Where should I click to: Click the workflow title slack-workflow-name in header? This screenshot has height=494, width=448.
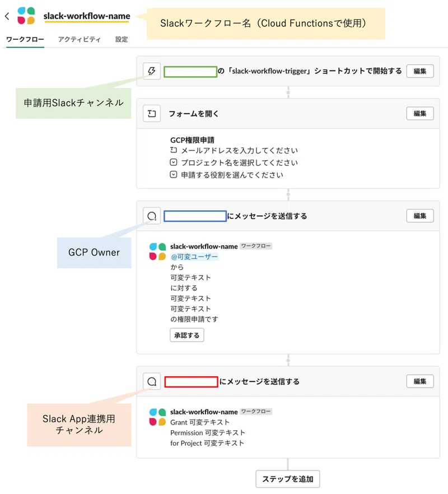tap(87, 16)
